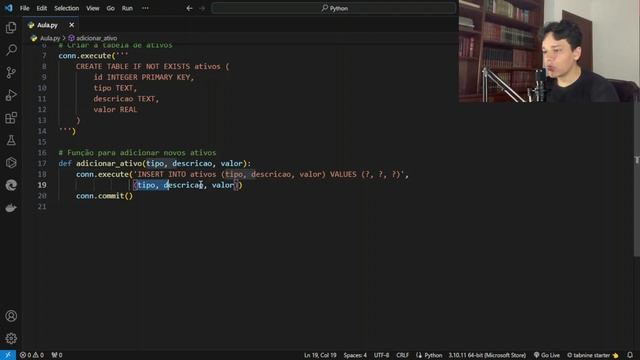Show errors and warnings in status bar
640x360 pixels.
click(x=32, y=355)
